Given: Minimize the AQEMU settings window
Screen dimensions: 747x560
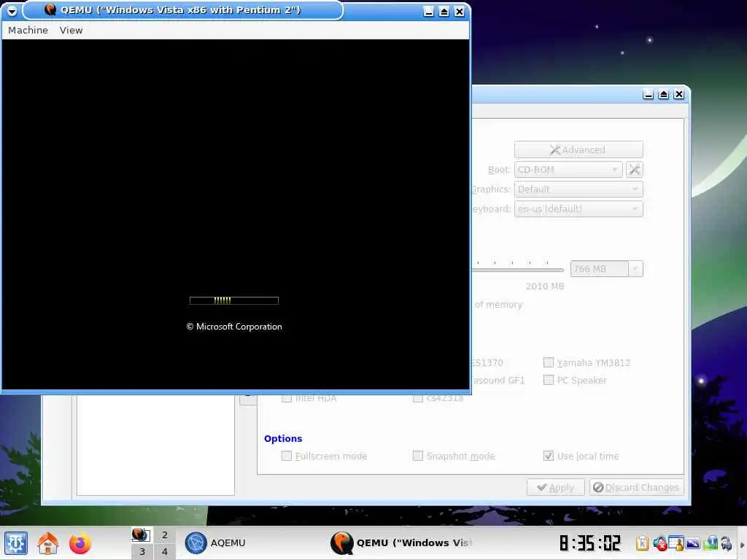Looking at the screenshot, I should pyautogui.click(x=648, y=94).
